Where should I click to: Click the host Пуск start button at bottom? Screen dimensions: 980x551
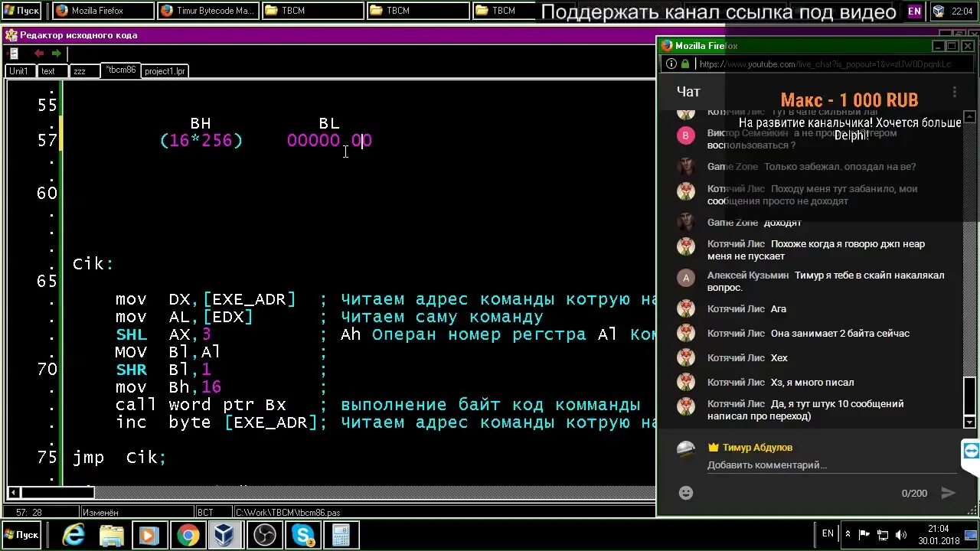point(22,535)
